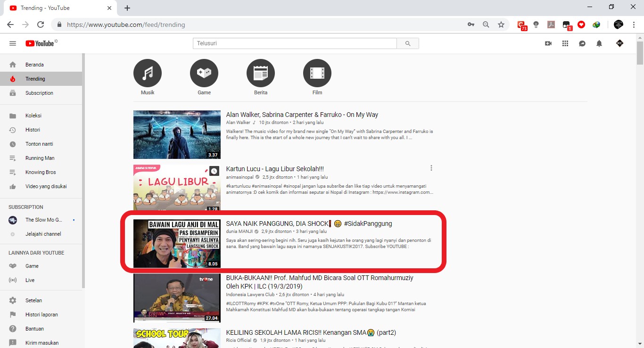This screenshot has width=644, height=348.
Task: Reload the page
Action: pos(41,25)
